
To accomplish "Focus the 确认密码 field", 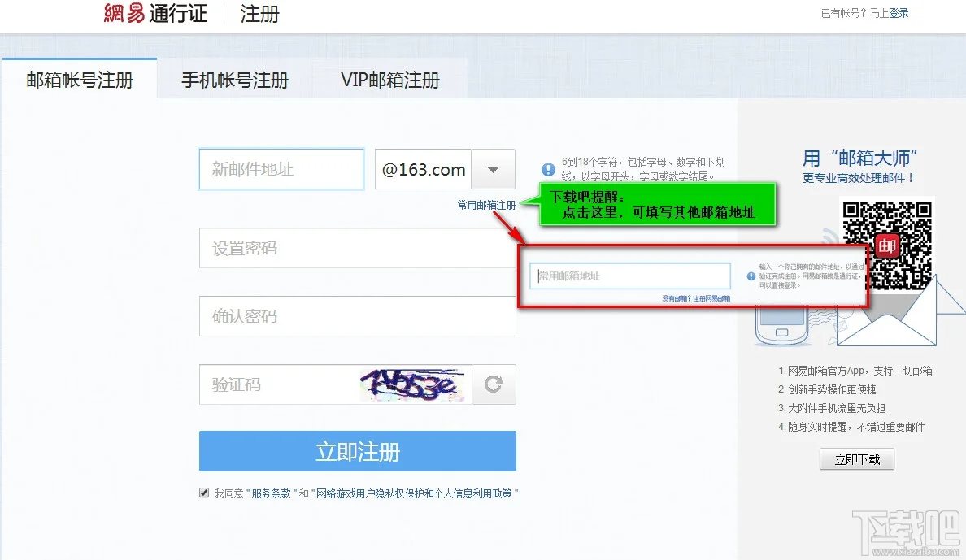I will coord(357,316).
